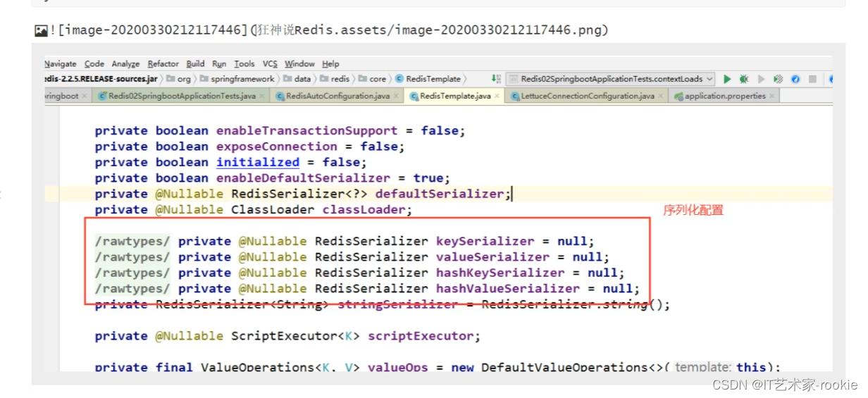
Task: Open the run configuration dropdown Redis02SpringbootApplicationTests.contextLoads
Action: [x=611, y=79]
